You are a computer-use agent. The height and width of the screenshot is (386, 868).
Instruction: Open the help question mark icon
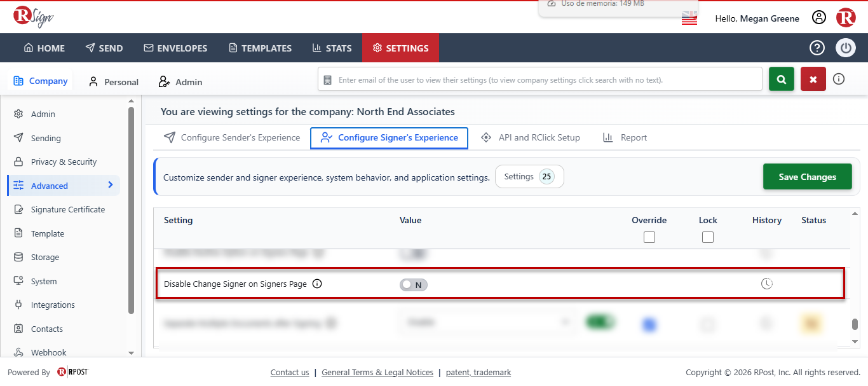pos(817,48)
